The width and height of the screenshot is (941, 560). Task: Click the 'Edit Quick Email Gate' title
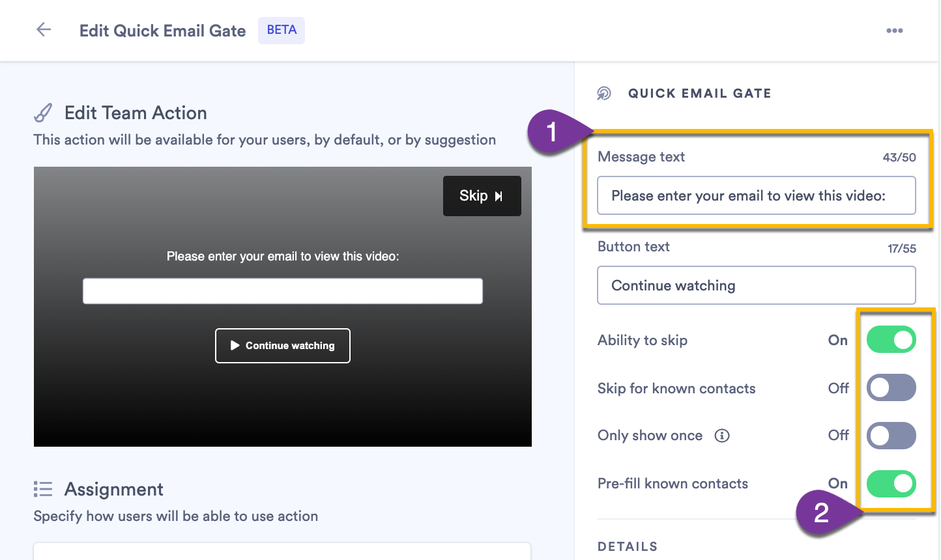click(163, 31)
